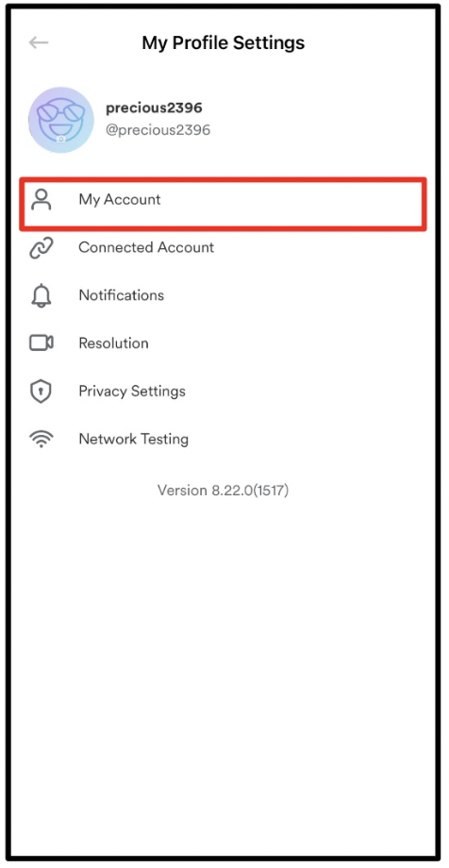The width and height of the screenshot is (449, 868).
Task: Click the person icon for My Account
Action: (41, 200)
